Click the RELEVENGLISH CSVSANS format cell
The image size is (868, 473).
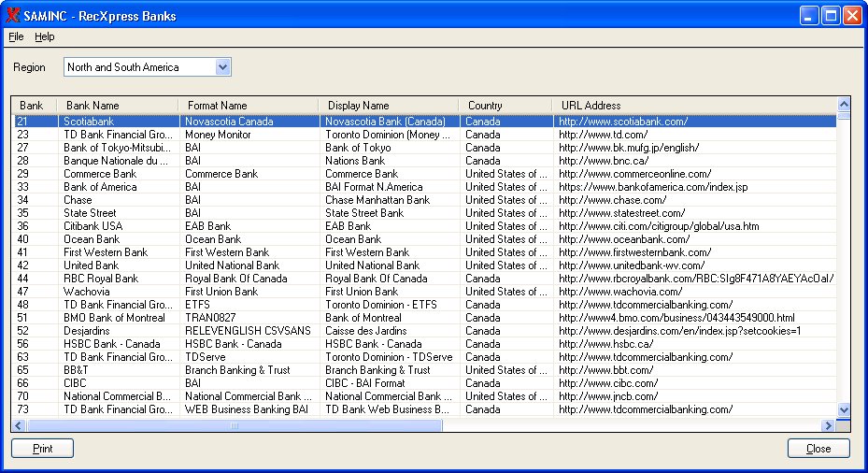(x=248, y=331)
